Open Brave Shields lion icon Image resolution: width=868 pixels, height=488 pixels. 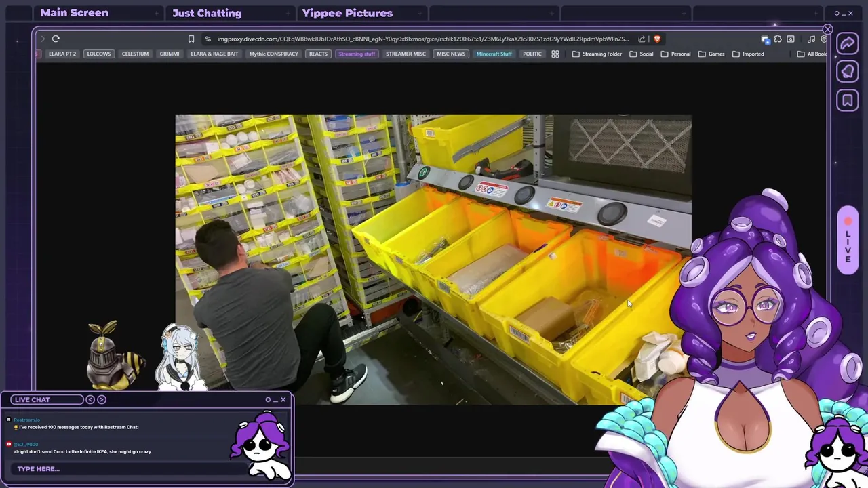click(x=656, y=39)
